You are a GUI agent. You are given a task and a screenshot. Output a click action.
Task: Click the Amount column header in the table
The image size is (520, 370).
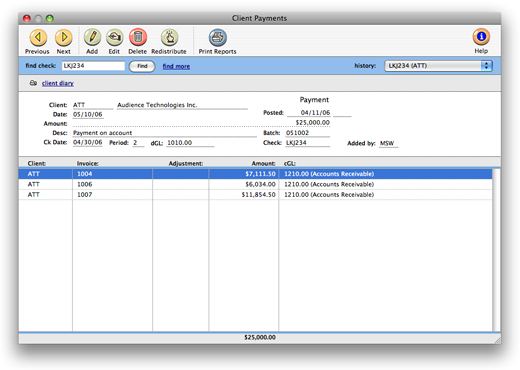pyautogui.click(x=263, y=163)
